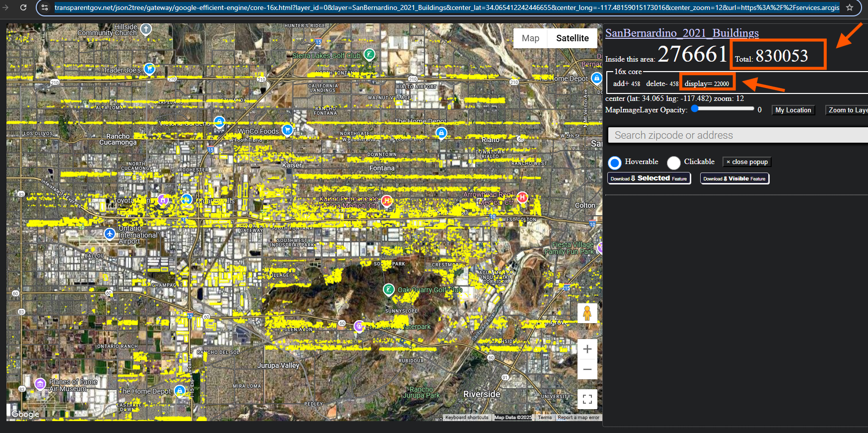
Task: Zoom in the map with plus button
Action: [587, 349]
